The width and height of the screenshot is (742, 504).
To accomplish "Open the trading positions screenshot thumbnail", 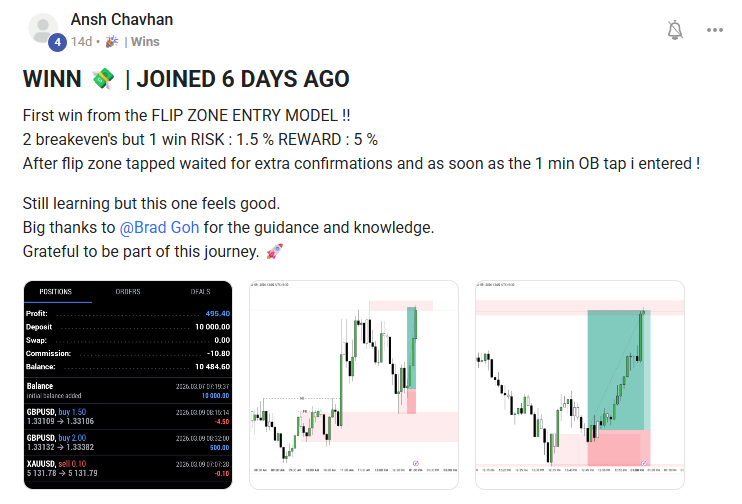I will pyautogui.click(x=128, y=385).
